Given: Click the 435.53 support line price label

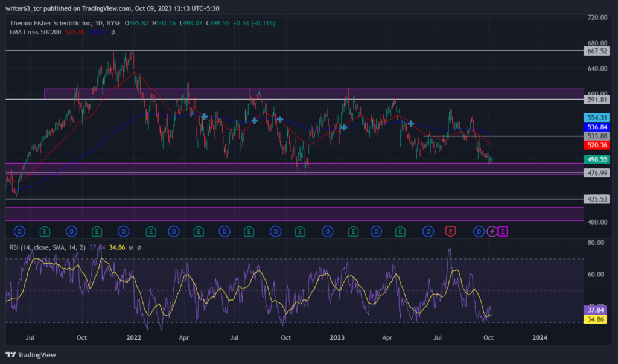Looking at the screenshot, I should (597, 199).
